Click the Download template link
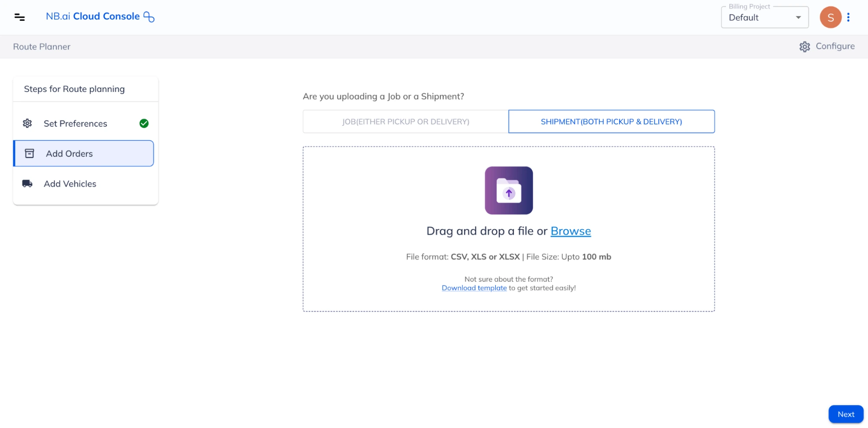Image resolution: width=868 pixels, height=428 pixels. [x=474, y=288]
